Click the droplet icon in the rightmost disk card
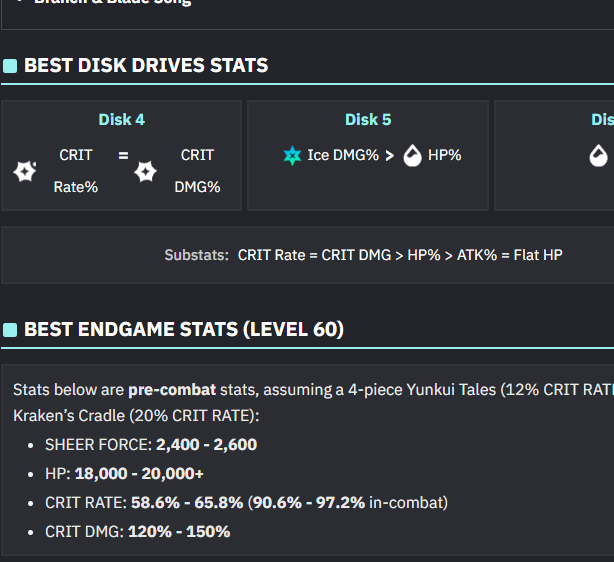The height and width of the screenshot is (562, 614). [598, 155]
